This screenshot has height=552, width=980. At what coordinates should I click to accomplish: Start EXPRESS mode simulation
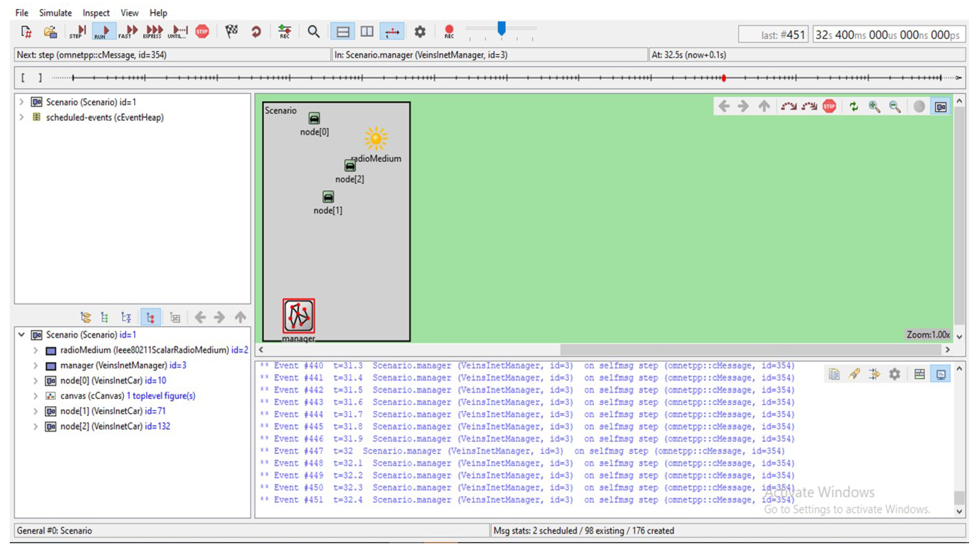click(x=153, y=31)
